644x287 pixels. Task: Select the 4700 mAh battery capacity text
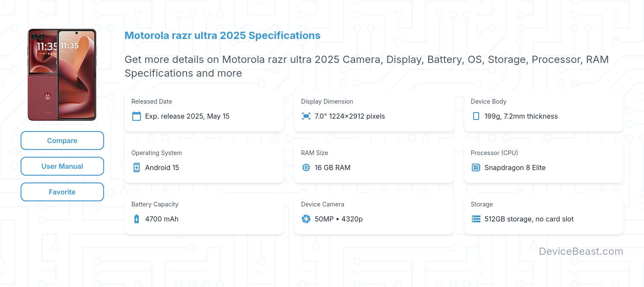(162, 219)
